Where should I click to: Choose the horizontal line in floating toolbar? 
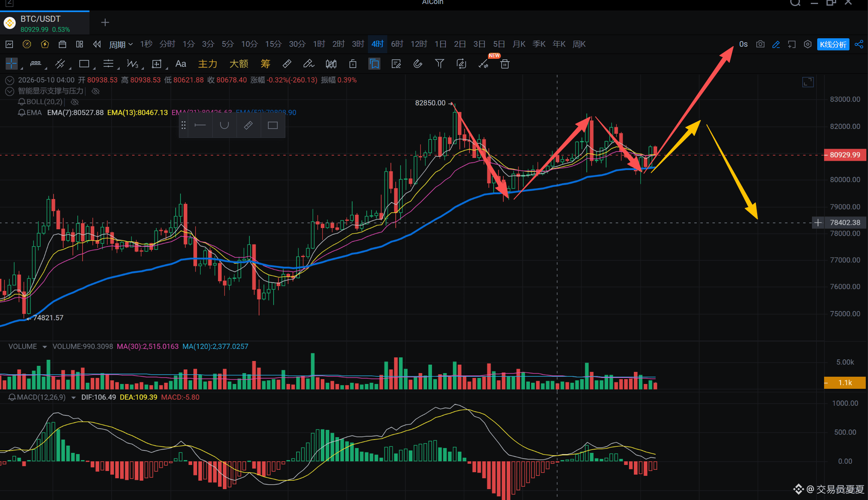coord(200,125)
